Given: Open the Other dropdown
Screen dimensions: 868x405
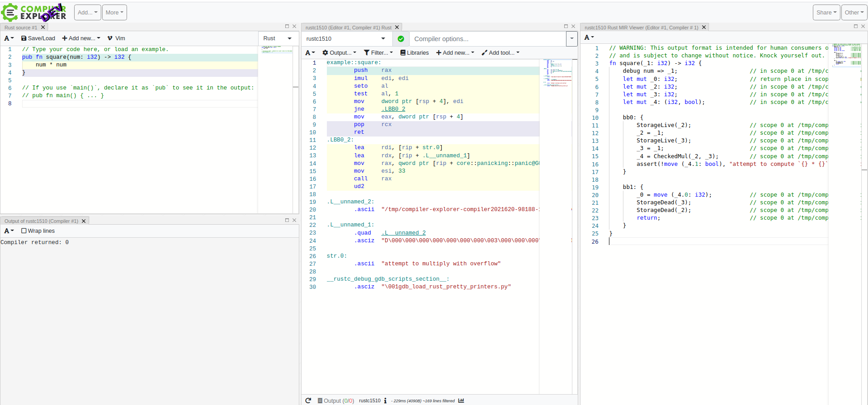Looking at the screenshot, I should (x=854, y=13).
